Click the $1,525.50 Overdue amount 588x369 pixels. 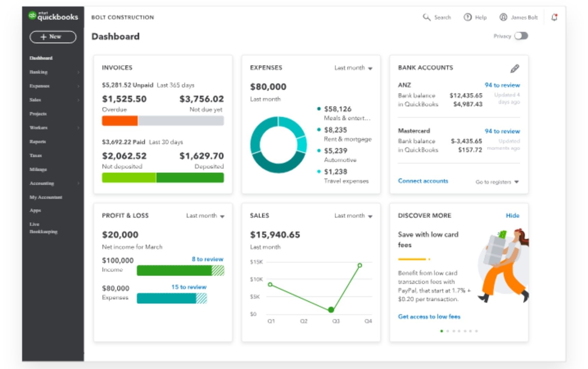coord(124,99)
